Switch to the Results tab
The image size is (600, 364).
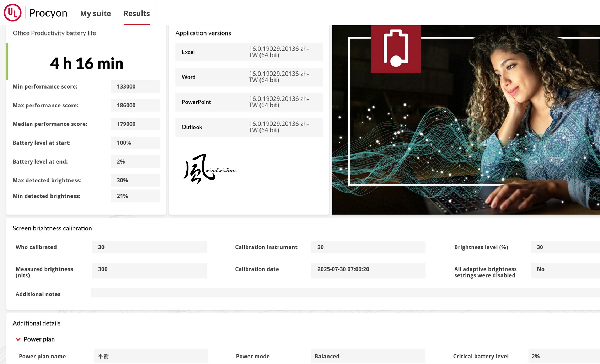pos(137,14)
